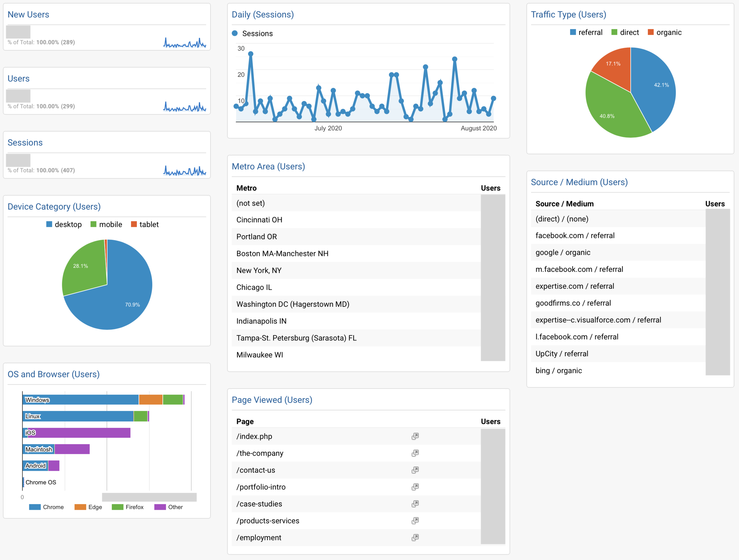This screenshot has height=560, width=739.
Task: Select the Cincinnati OH metro row
Action: (x=259, y=220)
